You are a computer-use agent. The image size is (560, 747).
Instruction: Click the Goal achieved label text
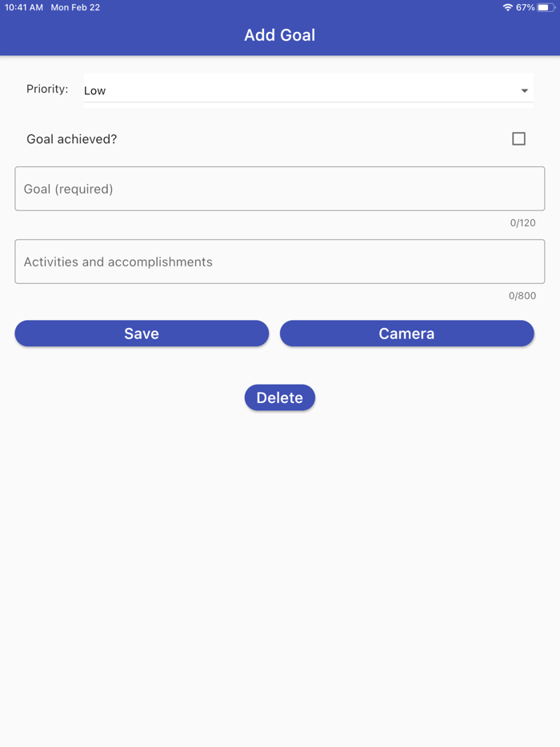(x=71, y=138)
